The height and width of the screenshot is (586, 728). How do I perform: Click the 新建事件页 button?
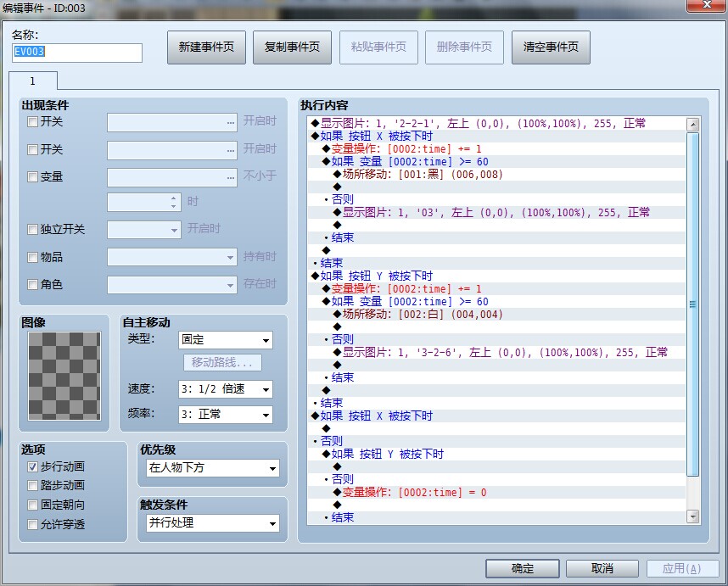206,47
